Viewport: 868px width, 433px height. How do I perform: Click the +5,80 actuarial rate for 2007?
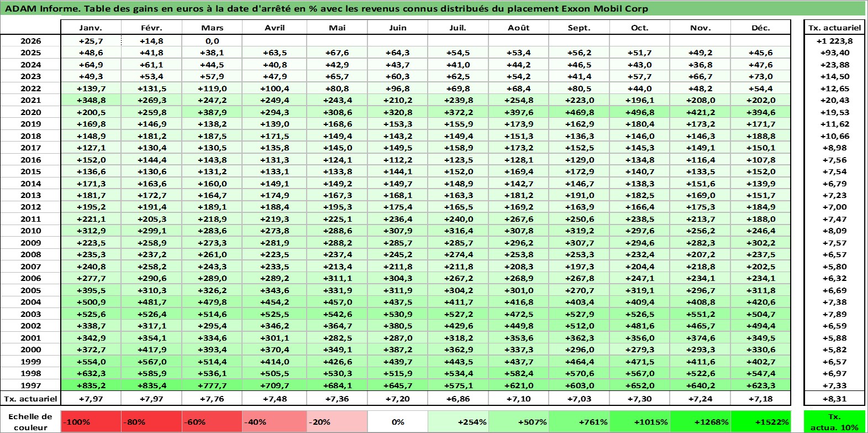[834, 267]
